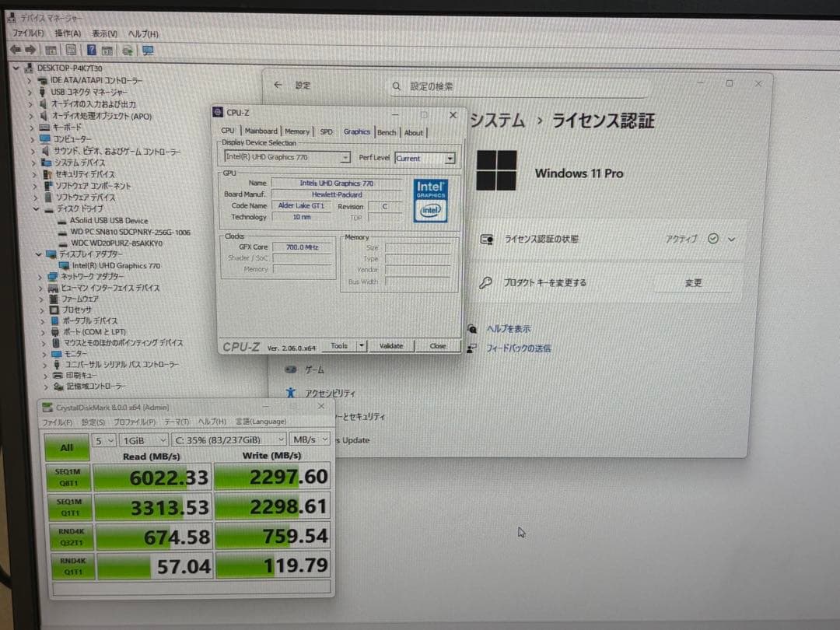Viewport: 840px width, 630px height.
Task: Click the back arrow in the Settings window
Action: (x=278, y=86)
